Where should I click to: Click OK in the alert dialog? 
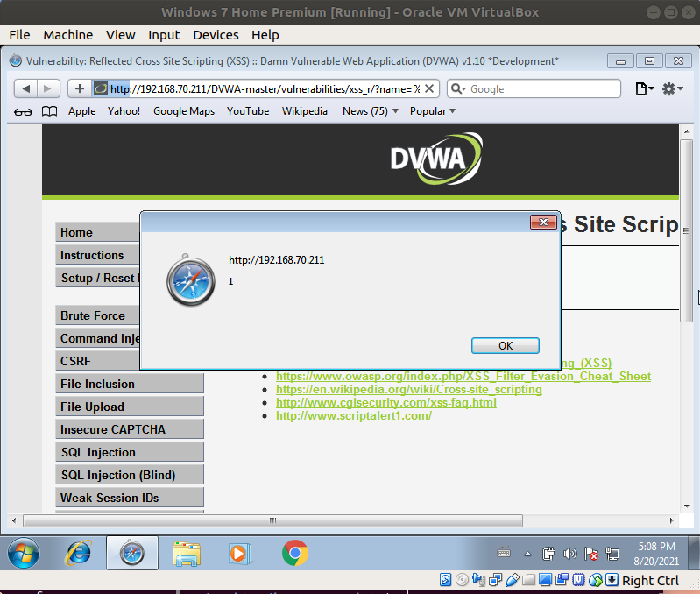506,346
